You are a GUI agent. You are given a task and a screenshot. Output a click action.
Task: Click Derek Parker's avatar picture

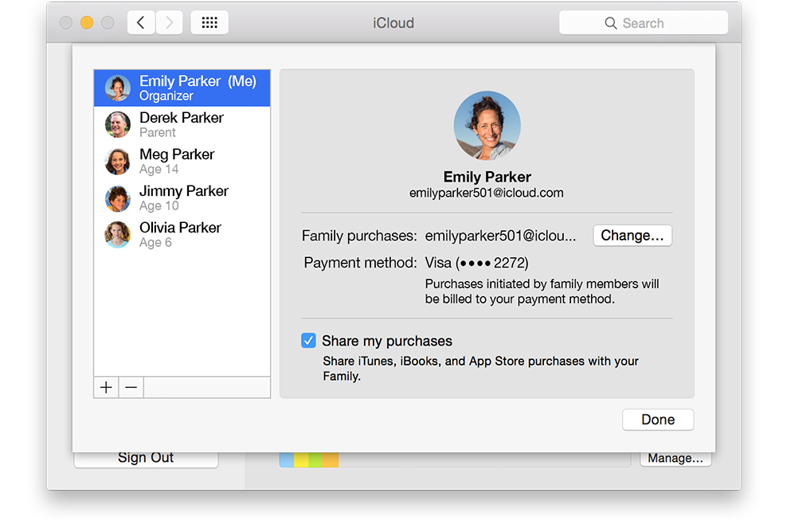tap(117, 124)
